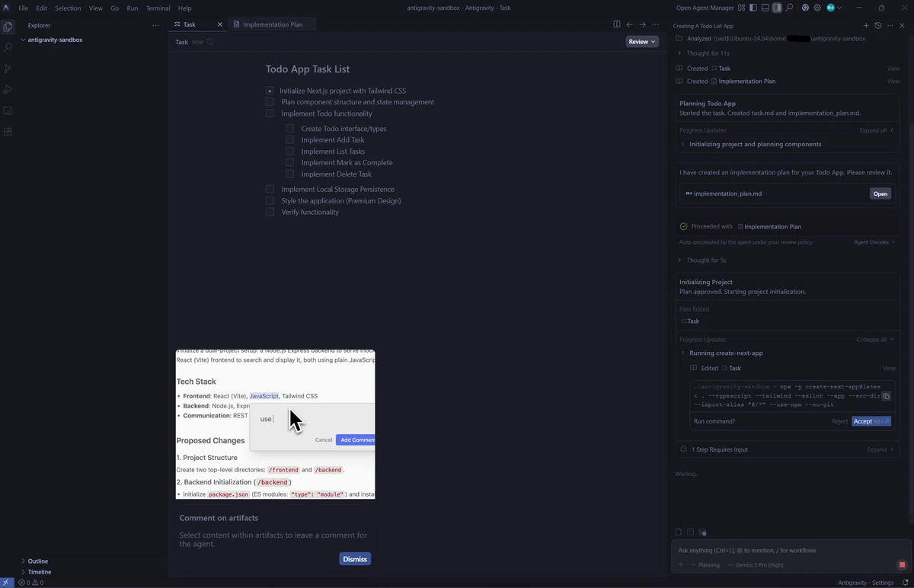Start new conversation with plus icon

point(866,26)
